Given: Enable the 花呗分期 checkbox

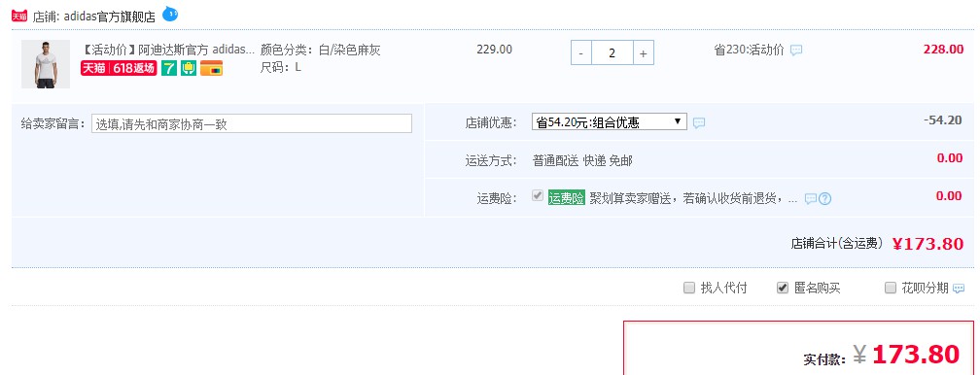Looking at the screenshot, I should 891,288.
